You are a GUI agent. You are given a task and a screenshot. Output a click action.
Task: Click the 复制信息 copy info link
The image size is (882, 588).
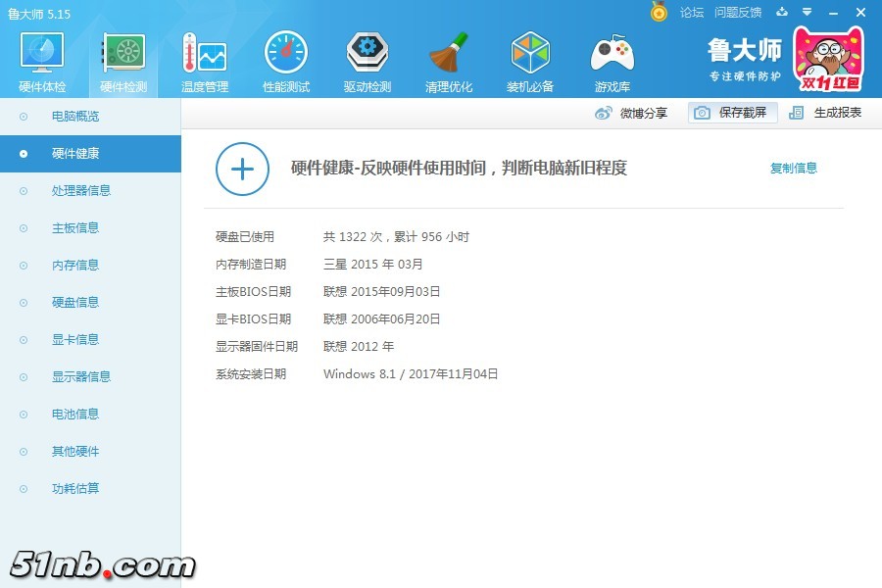[793, 169]
